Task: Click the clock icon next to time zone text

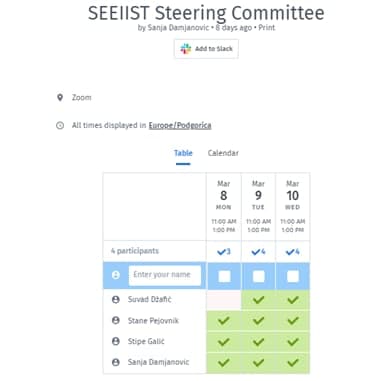Action: (60, 126)
